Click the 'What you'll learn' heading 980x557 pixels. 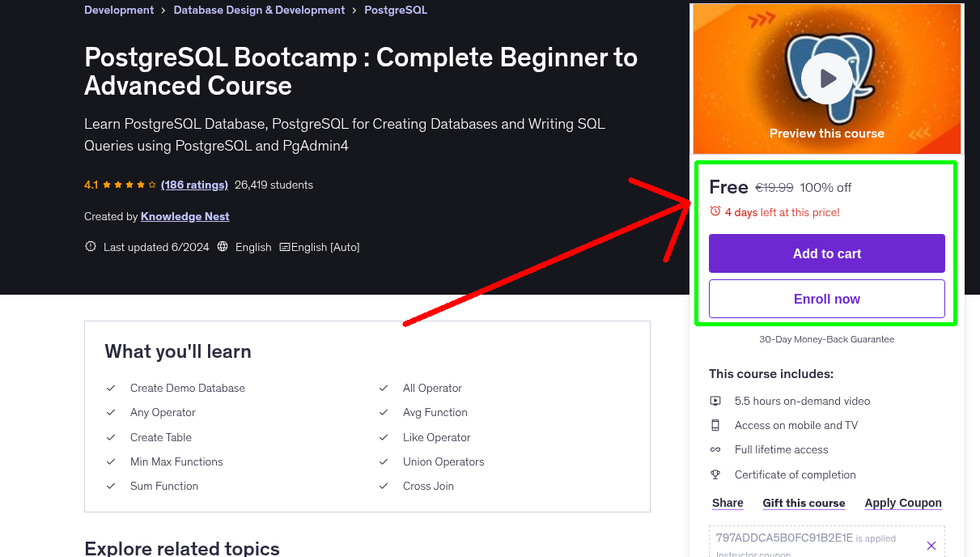[178, 351]
